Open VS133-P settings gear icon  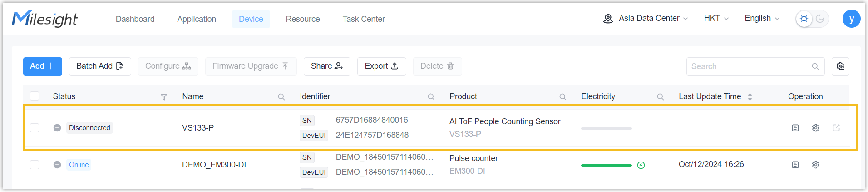click(816, 128)
